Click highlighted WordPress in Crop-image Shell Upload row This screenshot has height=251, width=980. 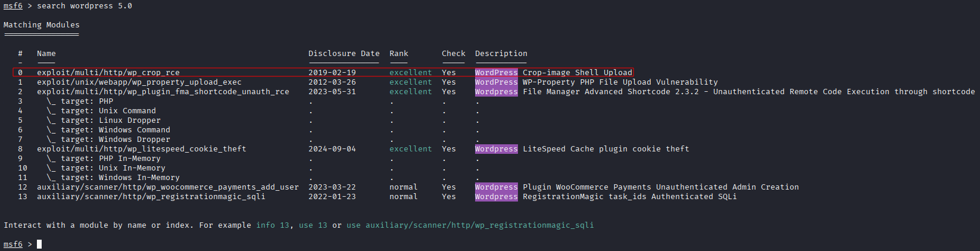tap(497, 73)
